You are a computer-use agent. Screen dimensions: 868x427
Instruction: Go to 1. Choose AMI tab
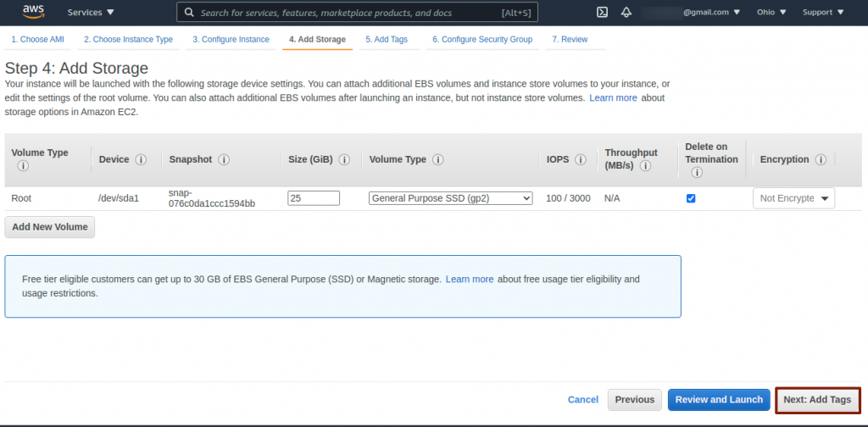pos(37,39)
